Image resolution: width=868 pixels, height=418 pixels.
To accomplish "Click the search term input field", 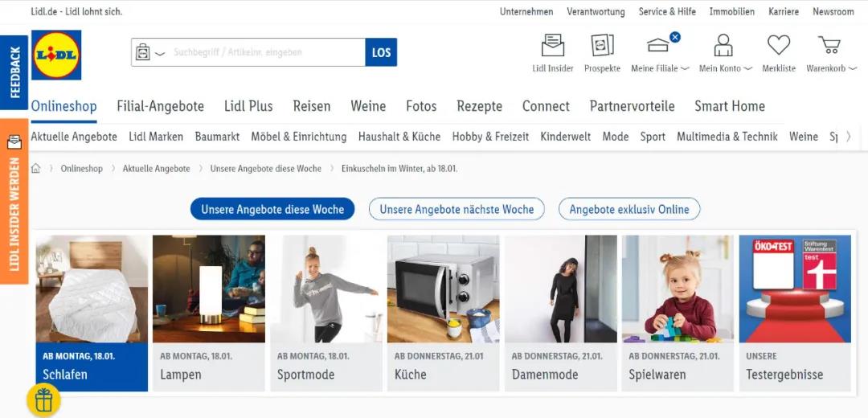I will point(266,52).
